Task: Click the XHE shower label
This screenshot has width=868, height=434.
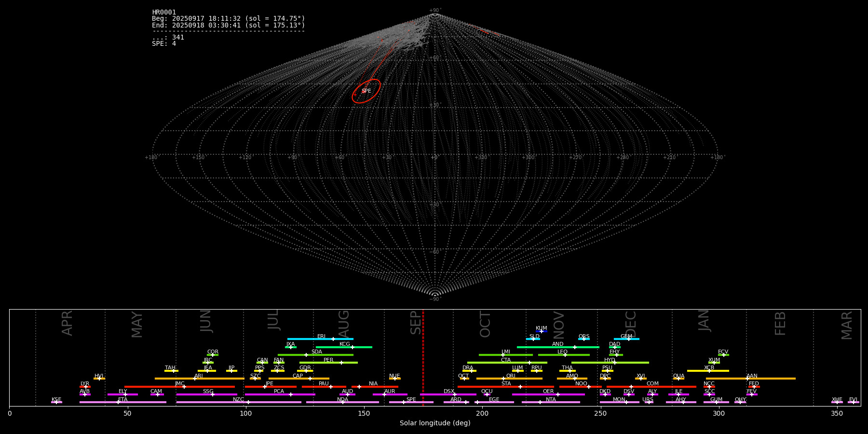Action: click(x=837, y=399)
